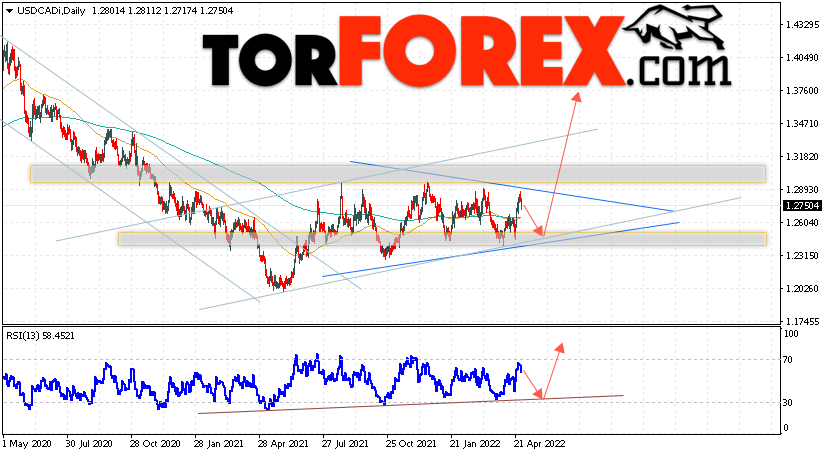This screenshot has height=455, width=826.
Task: Open the chart menu arrow beside USDCADi,Daily
Action: click(9, 11)
